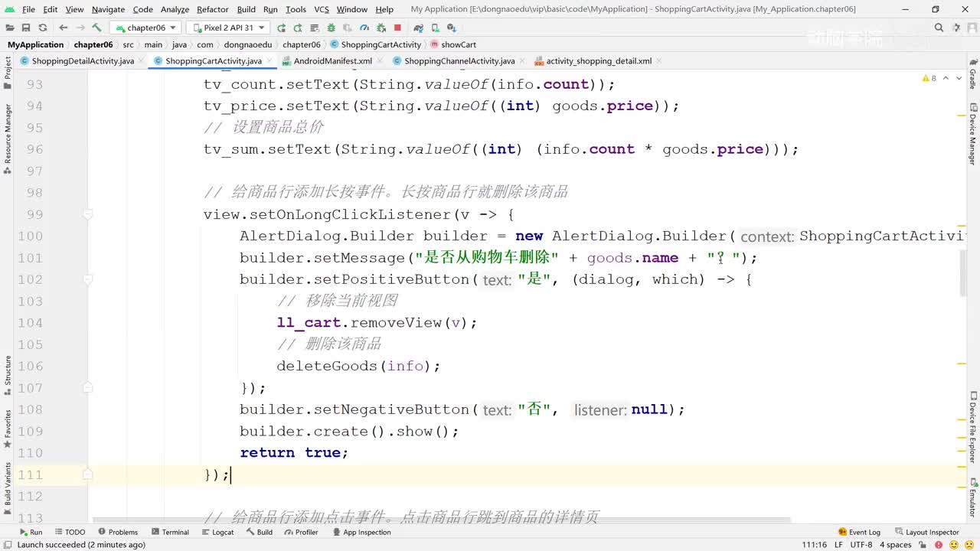Viewport: 980px width, 551px height.
Task: Open the App Inspection tool window
Action: coord(361,532)
